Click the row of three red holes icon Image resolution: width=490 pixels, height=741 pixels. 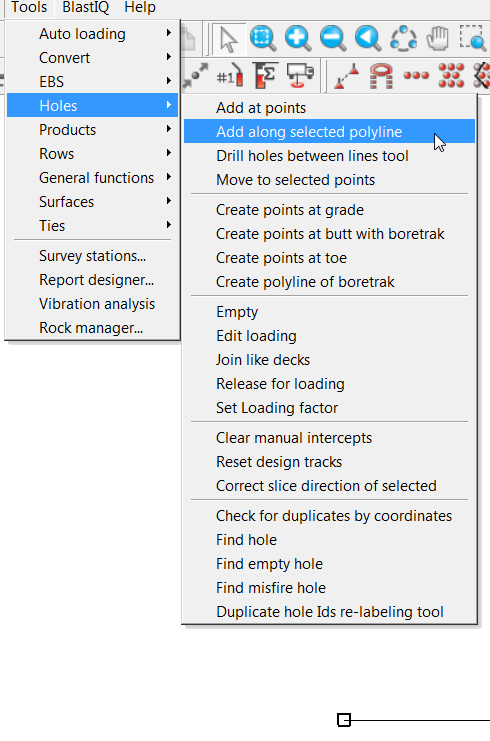(416, 75)
